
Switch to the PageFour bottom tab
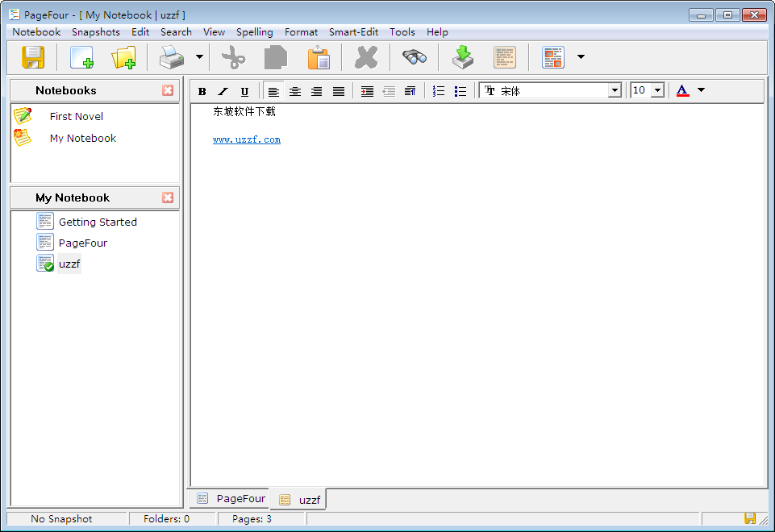tap(231, 498)
